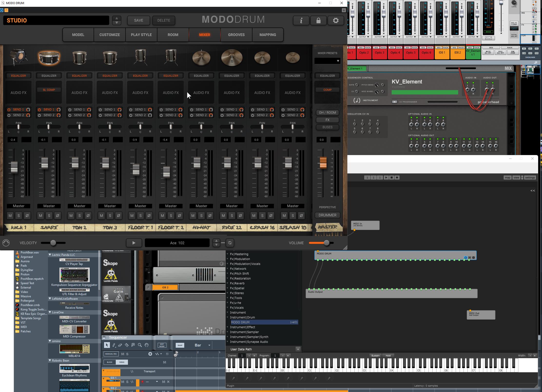Select the magnify tool in Sequencer
This screenshot has height=392, width=542.
(140, 345)
